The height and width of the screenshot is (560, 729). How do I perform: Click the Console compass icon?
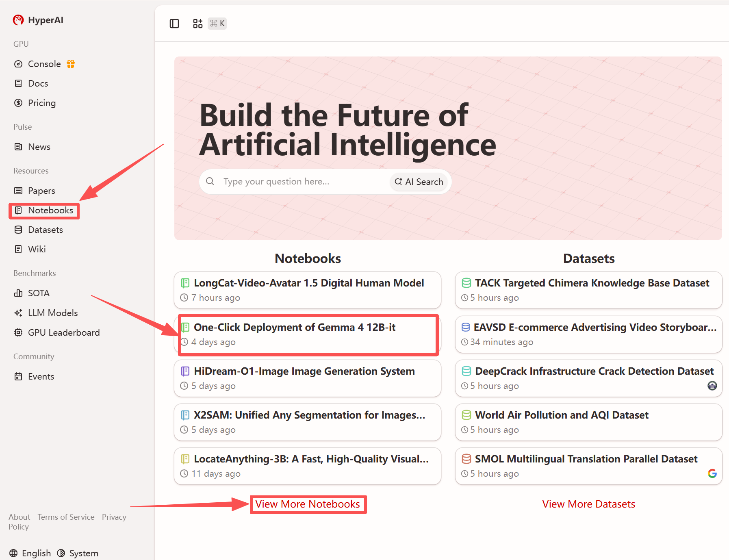click(x=18, y=64)
